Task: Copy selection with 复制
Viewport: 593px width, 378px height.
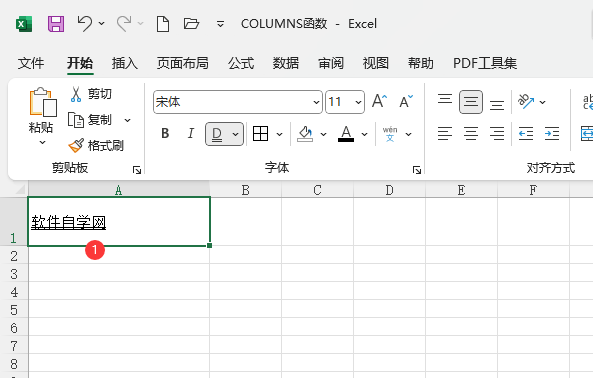Action: tap(90, 120)
